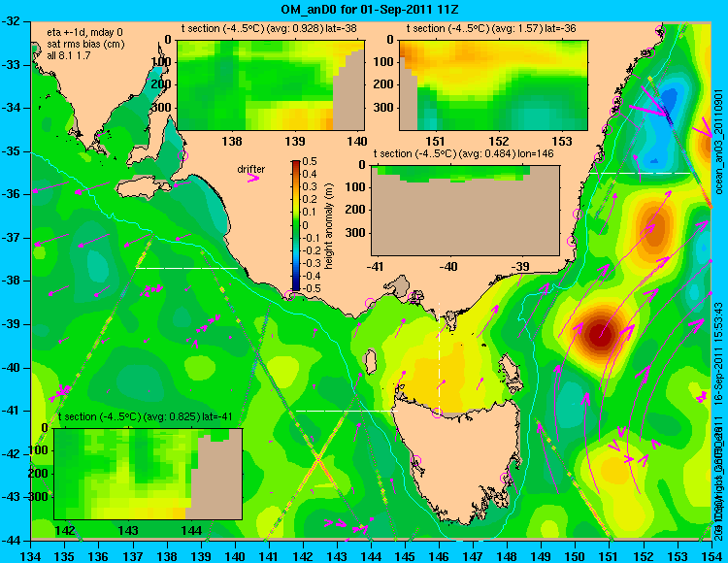Screen dimensions: 728x563
Task: Click the 0.5 tick label on the color bar
Action: click(310, 162)
